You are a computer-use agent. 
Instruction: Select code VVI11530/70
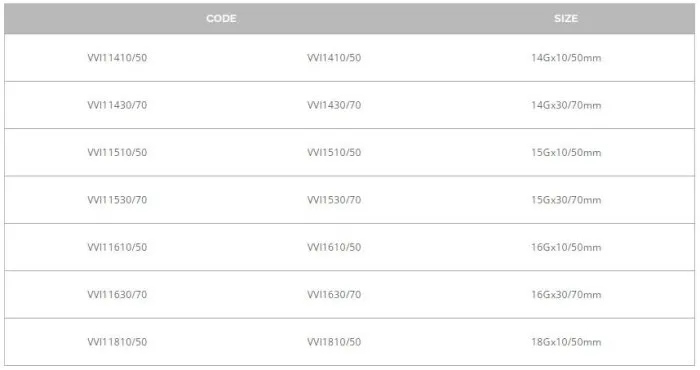pos(117,200)
